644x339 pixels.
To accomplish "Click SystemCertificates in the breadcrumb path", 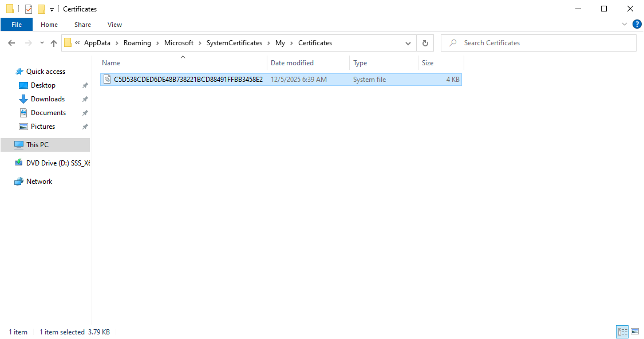I will click(234, 43).
